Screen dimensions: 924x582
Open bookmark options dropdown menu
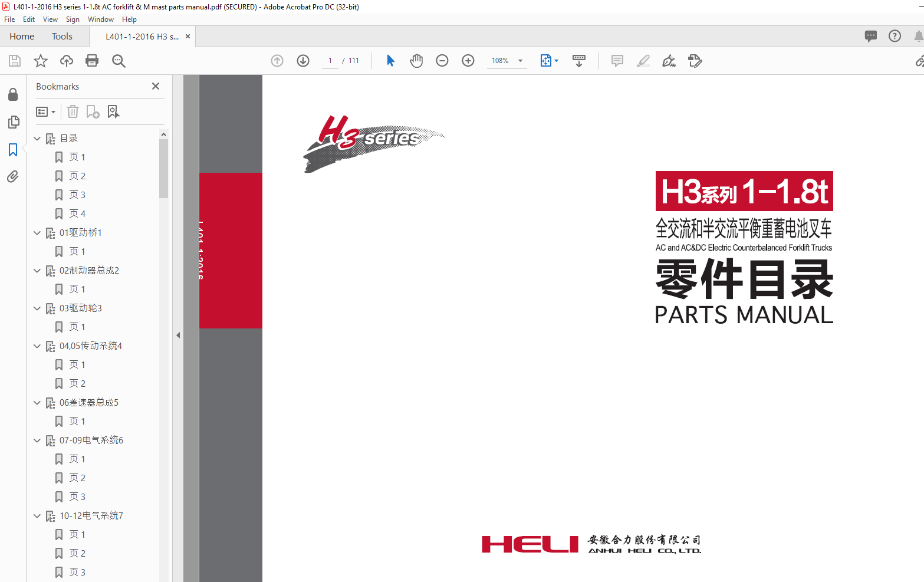46,111
